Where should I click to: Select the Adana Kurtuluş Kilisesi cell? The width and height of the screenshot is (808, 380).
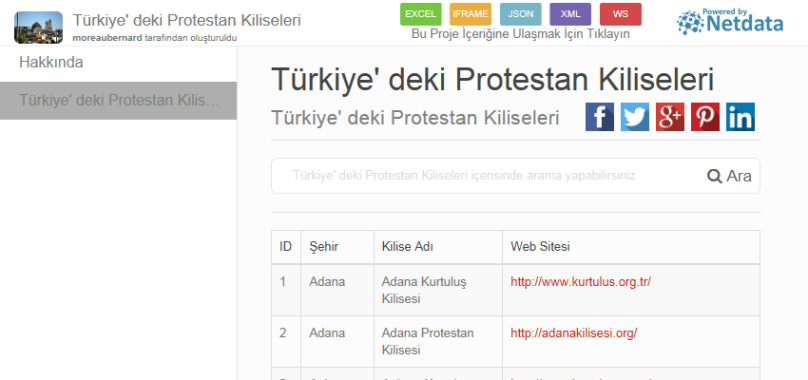pyautogui.click(x=438, y=290)
